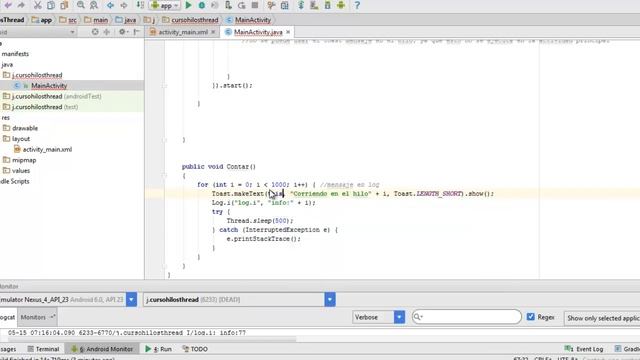Select activity_main.xml in the project tree
This screenshot has width=640, height=360.
point(47,149)
